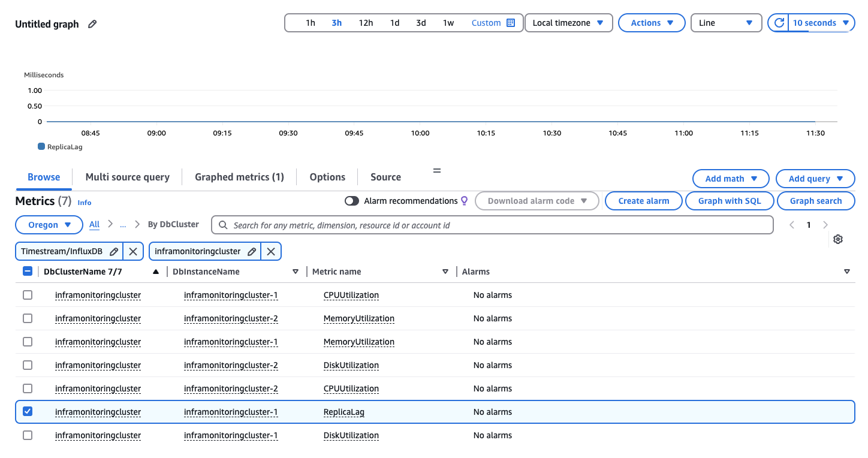Uncheck the select-all checkbox in the table header
868x458 pixels.
pos(28,271)
